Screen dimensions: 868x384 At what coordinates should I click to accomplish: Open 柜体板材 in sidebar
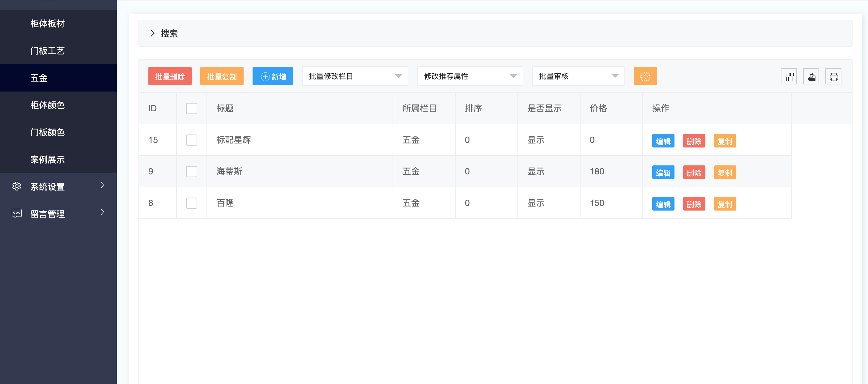58,23
